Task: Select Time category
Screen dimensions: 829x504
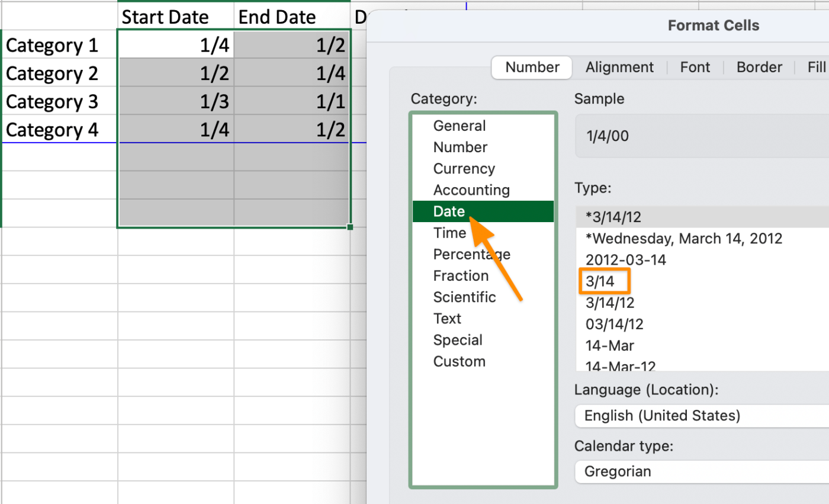Action: (483, 233)
